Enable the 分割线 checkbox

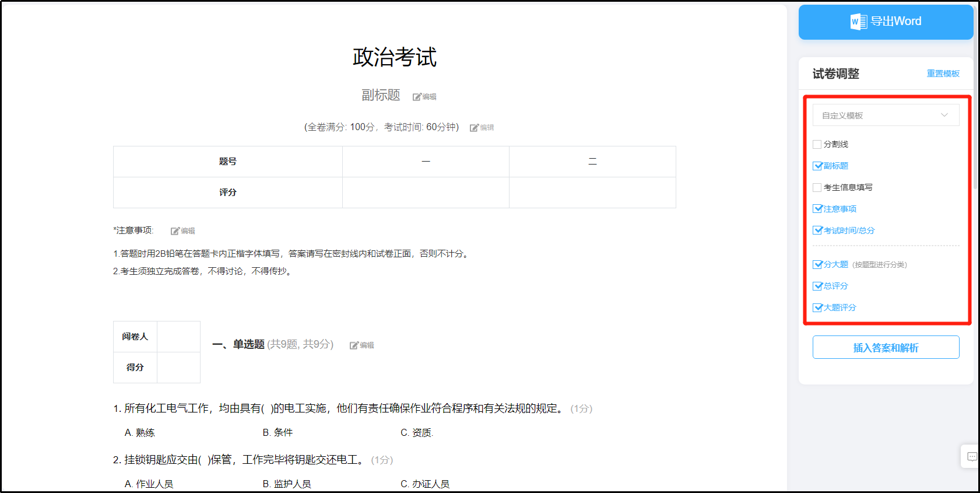tap(817, 144)
